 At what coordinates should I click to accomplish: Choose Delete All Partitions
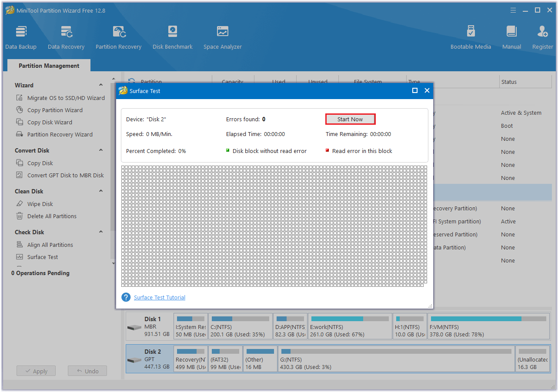click(46, 216)
